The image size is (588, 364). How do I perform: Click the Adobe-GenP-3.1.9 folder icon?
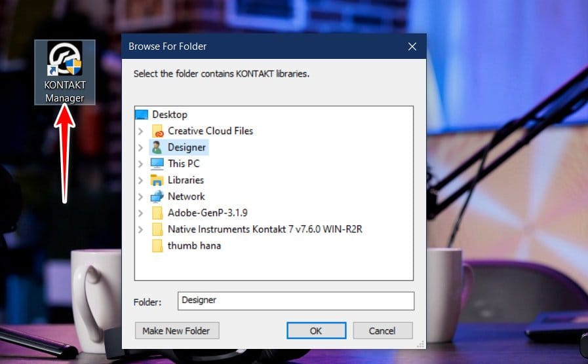point(157,213)
